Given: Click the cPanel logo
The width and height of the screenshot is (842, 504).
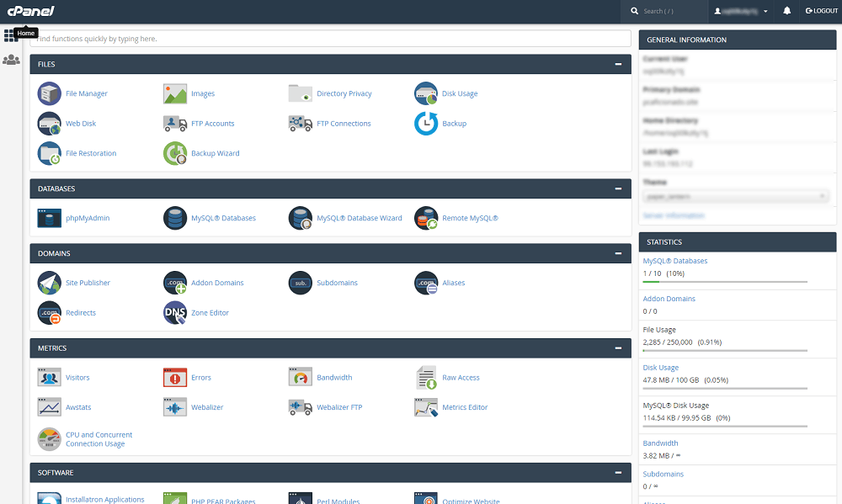Looking at the screenshot, I should [31, 11].
